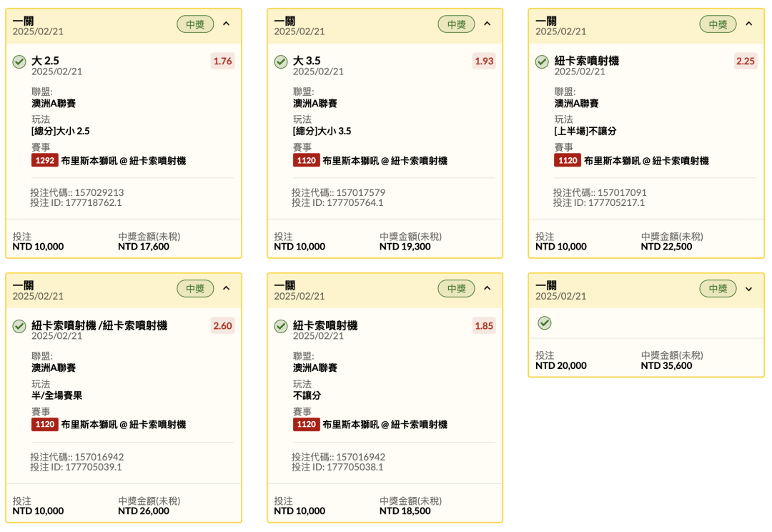This screenshot has width=772, height=532.
Task: Click the NTD 18,500 winnings amount
Action: click(x=405, y=511)
